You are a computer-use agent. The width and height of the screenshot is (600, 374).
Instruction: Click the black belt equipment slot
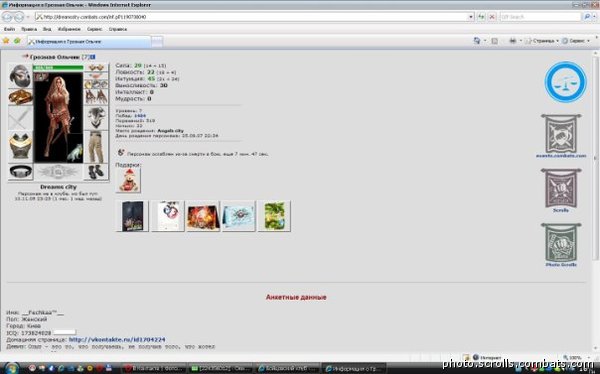coord(20,172)
